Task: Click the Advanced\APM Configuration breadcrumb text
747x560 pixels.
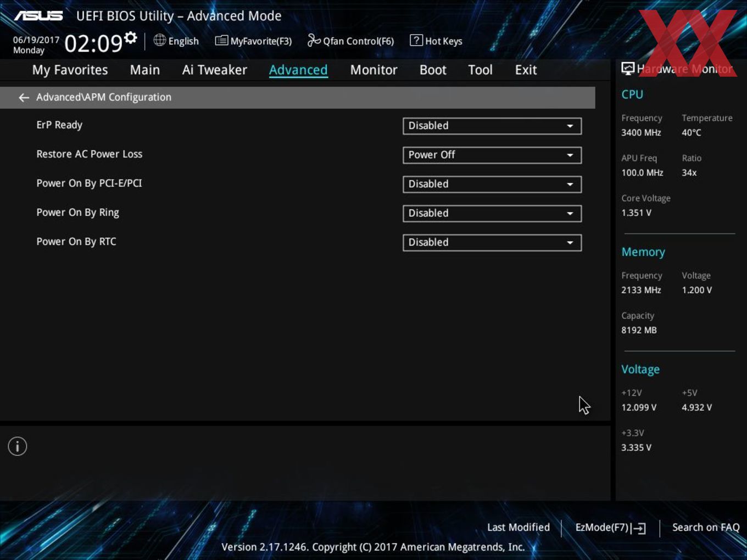Action: [x=104, y=97]
